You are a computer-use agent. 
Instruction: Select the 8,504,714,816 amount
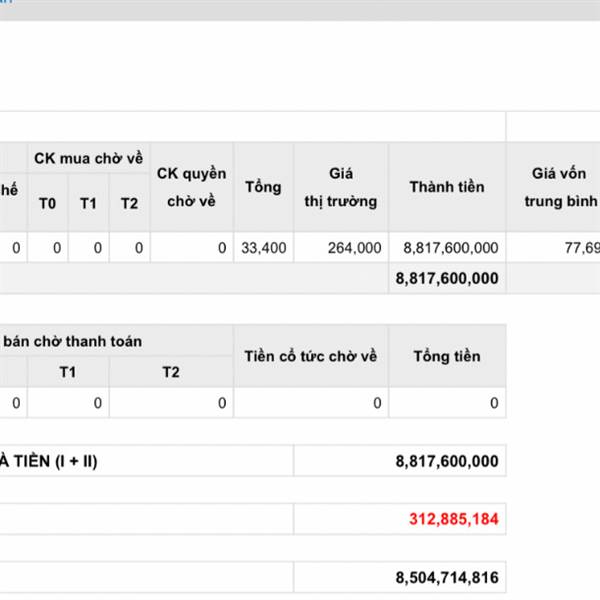[447, 577]
